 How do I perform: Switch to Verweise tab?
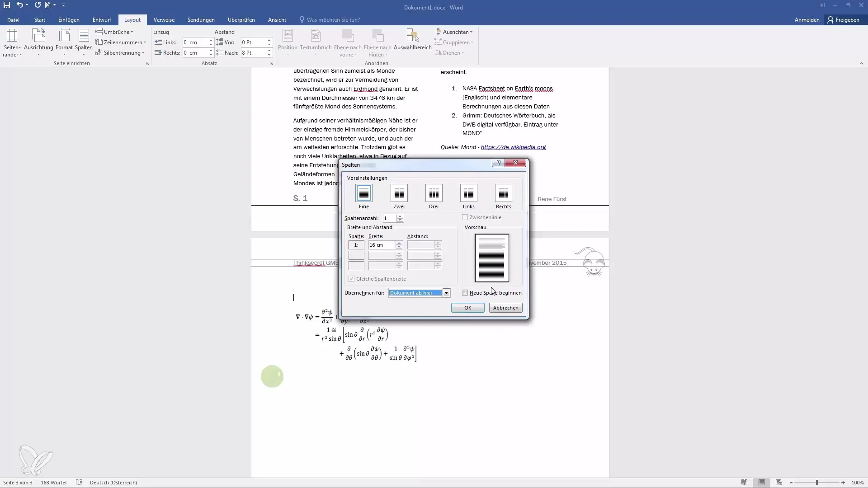click(164, 20)
